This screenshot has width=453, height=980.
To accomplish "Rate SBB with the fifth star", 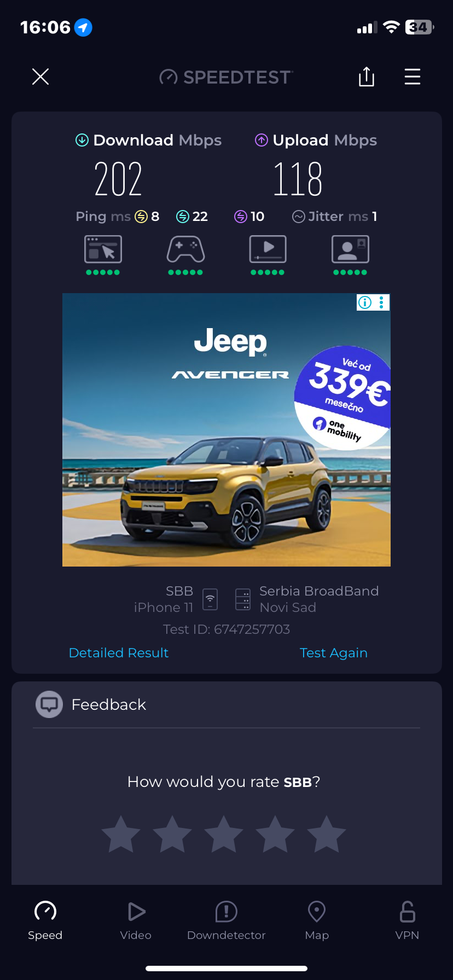I will (327, 835).
